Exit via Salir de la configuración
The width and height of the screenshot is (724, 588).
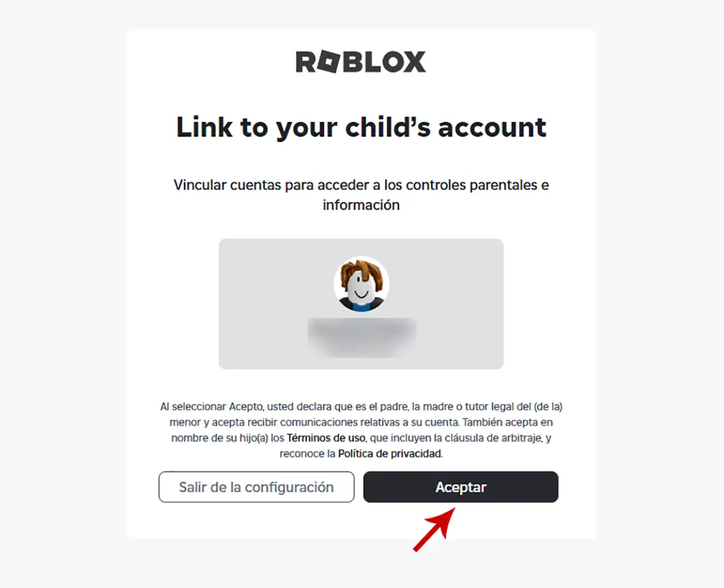click(256, 487)
